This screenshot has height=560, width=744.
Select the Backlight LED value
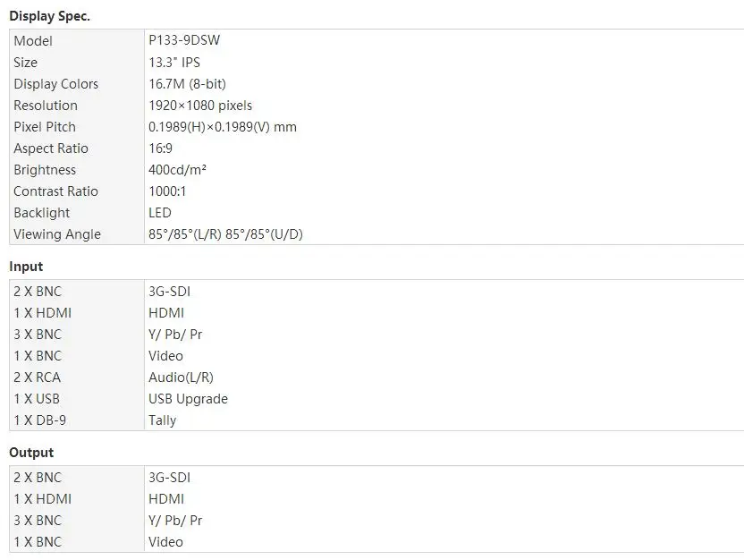(x=159, y=213)
